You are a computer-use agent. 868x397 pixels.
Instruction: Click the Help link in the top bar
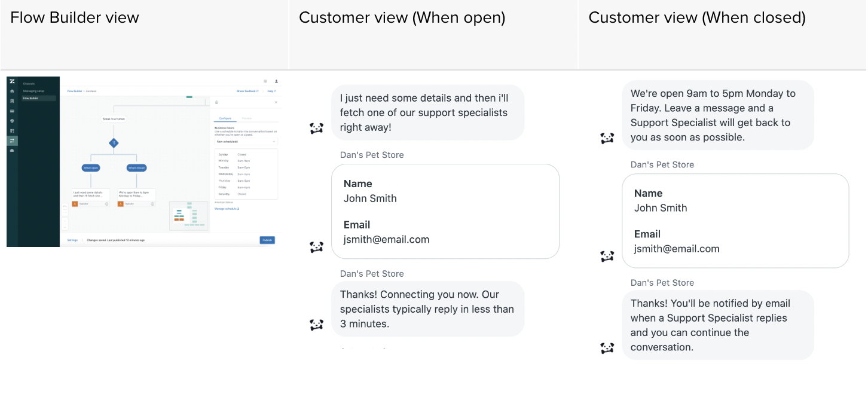click(273, 91)
